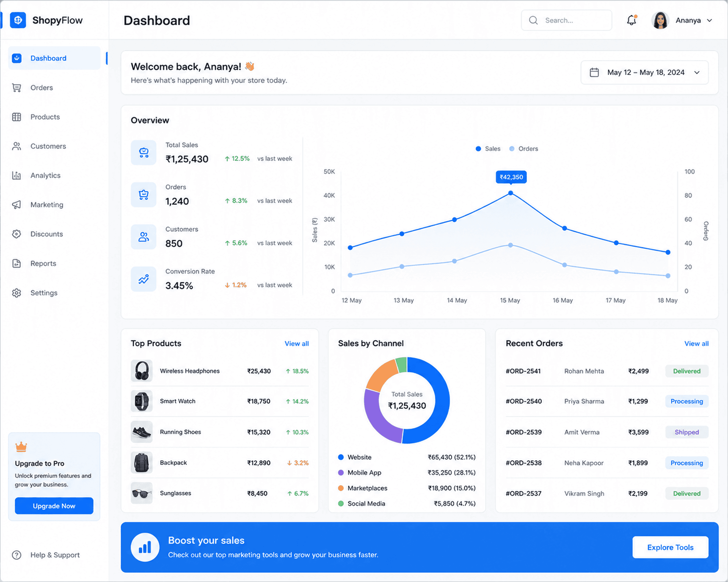The width and height of the screenshot is (728, 582).
Task: Click the search magnifier icon
Action: [x=533, y=20]
